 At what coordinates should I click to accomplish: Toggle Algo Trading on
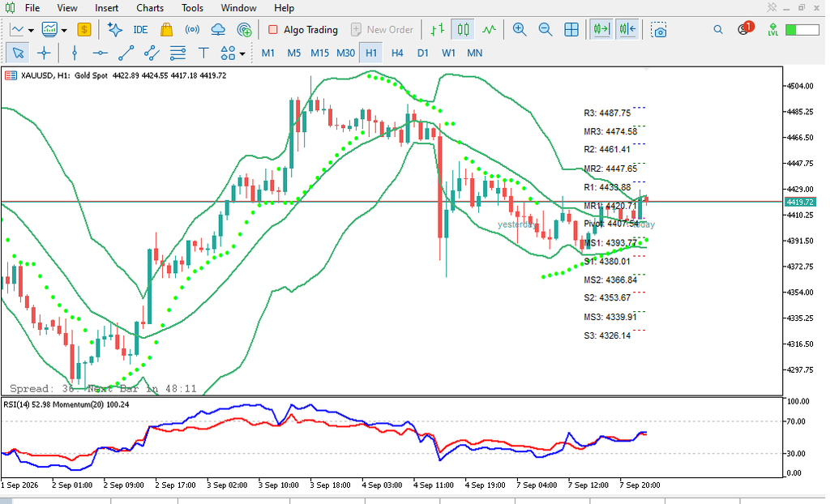click(303, 30)
